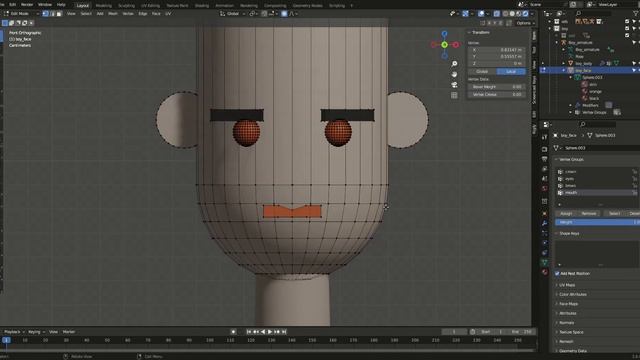Expand boy_body in outliner
This screenshot has width=640, height=360.
click(564, 64)
